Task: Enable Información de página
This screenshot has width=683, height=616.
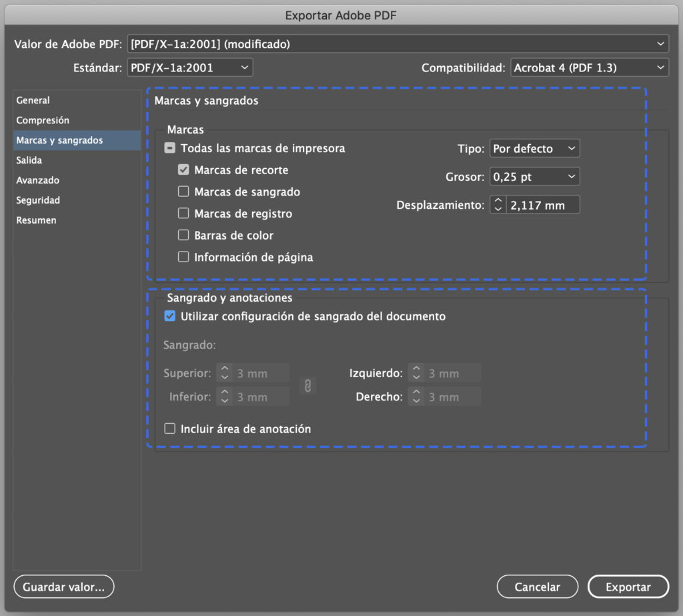Action: pos(183,257)
